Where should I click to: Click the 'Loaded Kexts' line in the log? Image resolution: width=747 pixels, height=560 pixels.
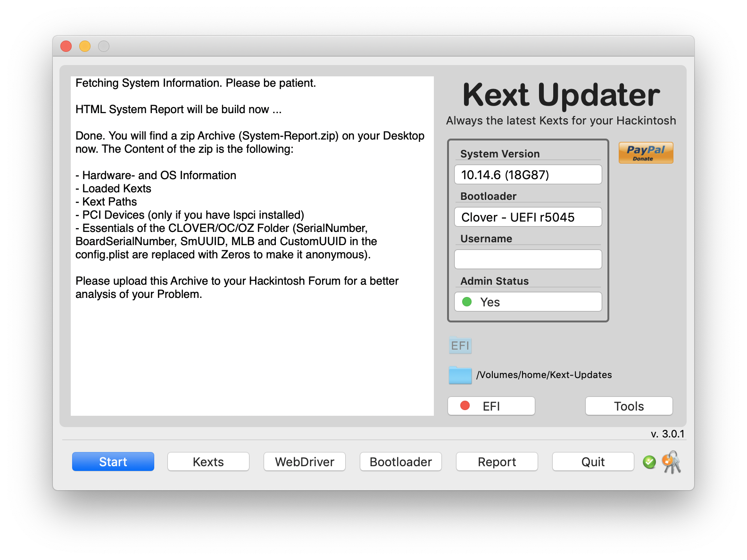coord(114,189)
